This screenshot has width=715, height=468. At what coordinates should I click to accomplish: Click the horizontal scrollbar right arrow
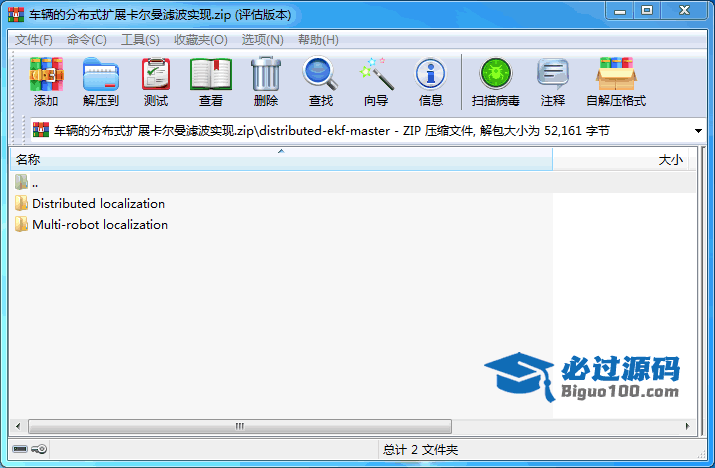pyautogui.click(x=688, y=426)
